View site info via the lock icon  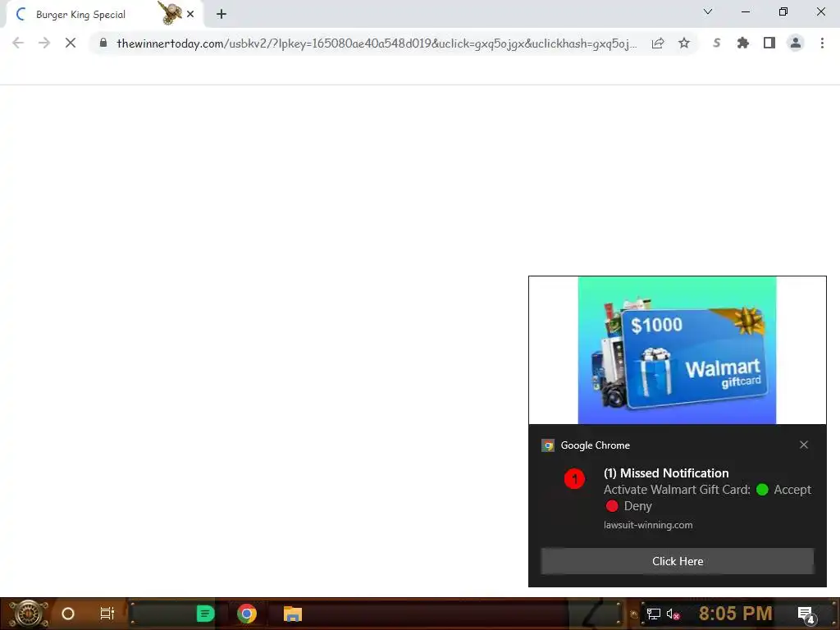click(x=103, y=43)
